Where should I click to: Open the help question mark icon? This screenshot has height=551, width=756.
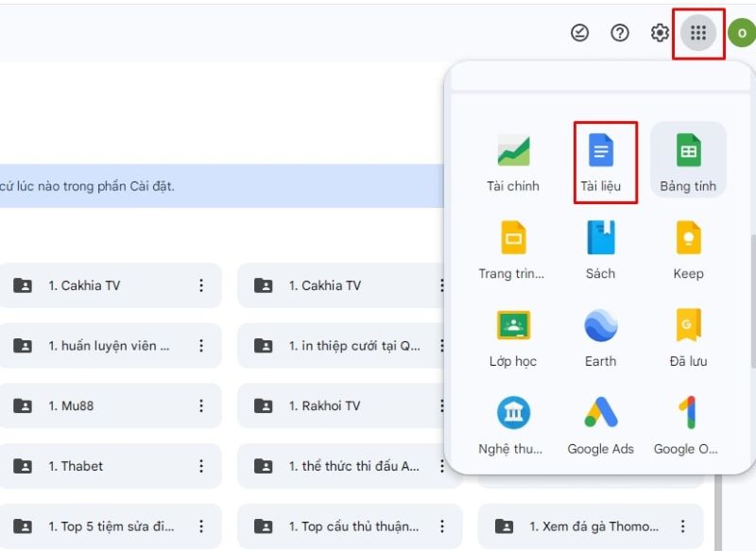pos(619,32)
